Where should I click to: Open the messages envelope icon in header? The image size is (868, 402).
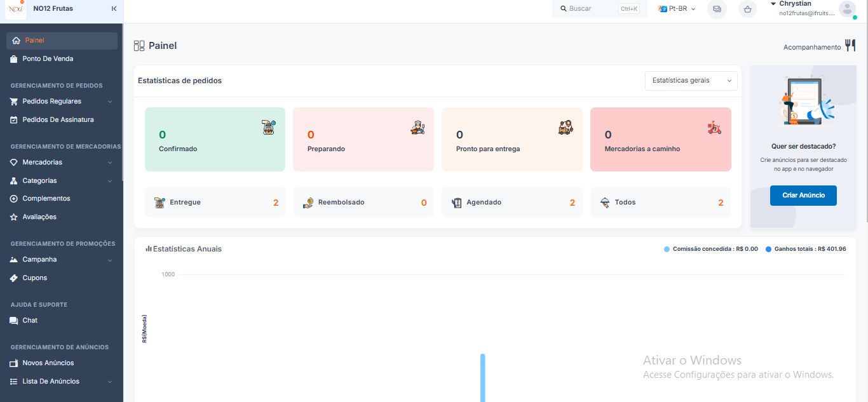coord(717,9)
